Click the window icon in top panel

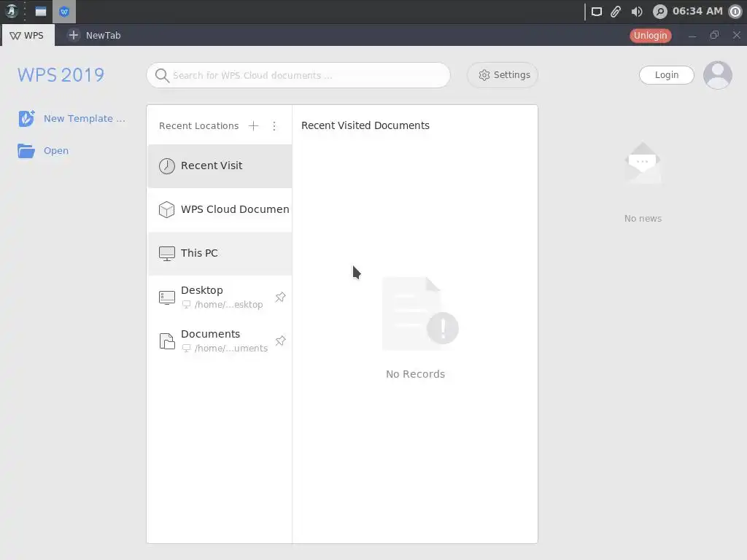coord(41,12)
